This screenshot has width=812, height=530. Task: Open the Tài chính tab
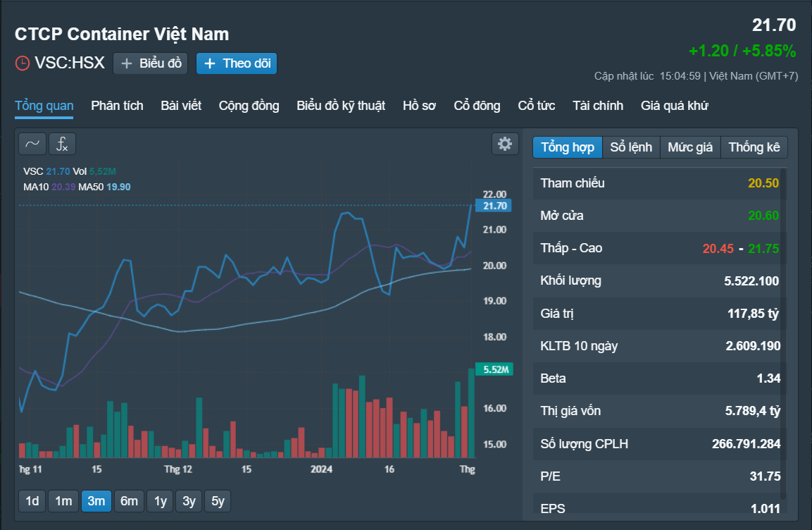click(598, 106)
